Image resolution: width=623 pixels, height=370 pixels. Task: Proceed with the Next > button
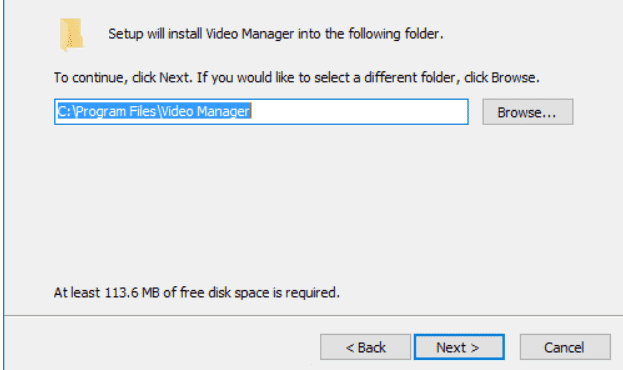point(459,347)
